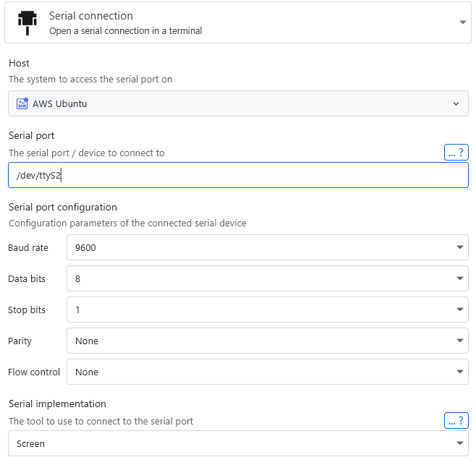Click the Screen implementation value text

point(31,444)
